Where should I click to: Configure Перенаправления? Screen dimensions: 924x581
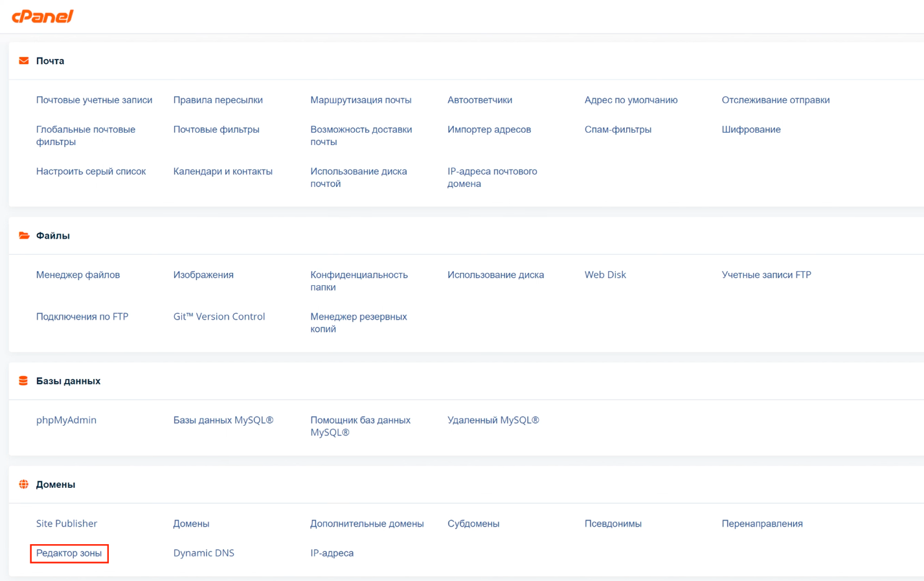pos(762,524)
